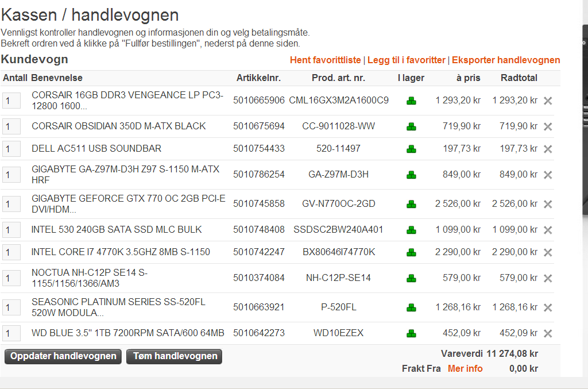Click stock icon for INTEL CORE I7 4770K
588x389 pixels.
point(411,253)
